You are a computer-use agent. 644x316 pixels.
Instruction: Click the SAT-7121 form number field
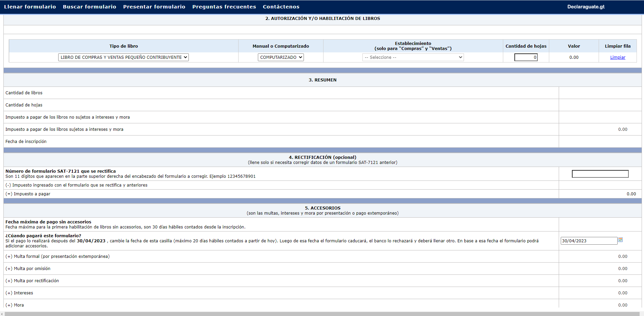[x=600, y=174]
